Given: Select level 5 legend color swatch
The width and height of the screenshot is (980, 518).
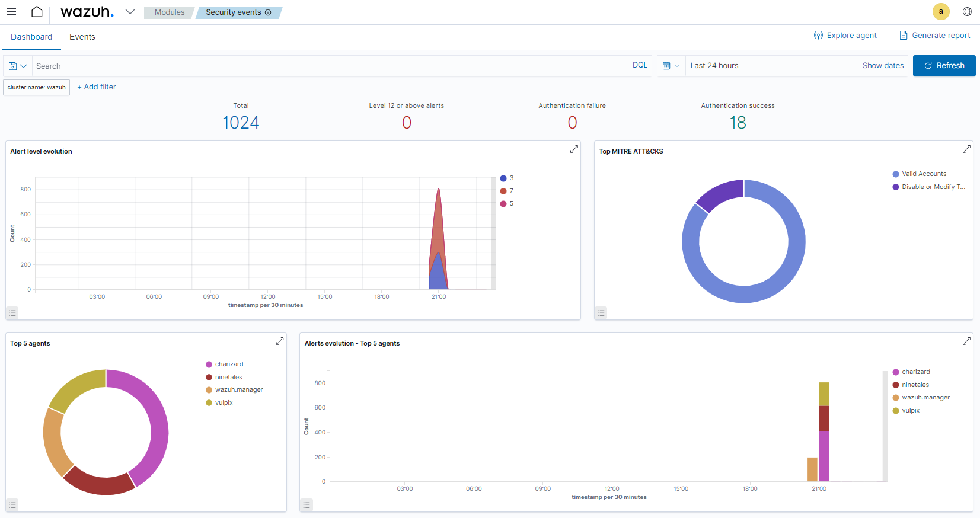Looking at the screenshot, I should (503, 204).
